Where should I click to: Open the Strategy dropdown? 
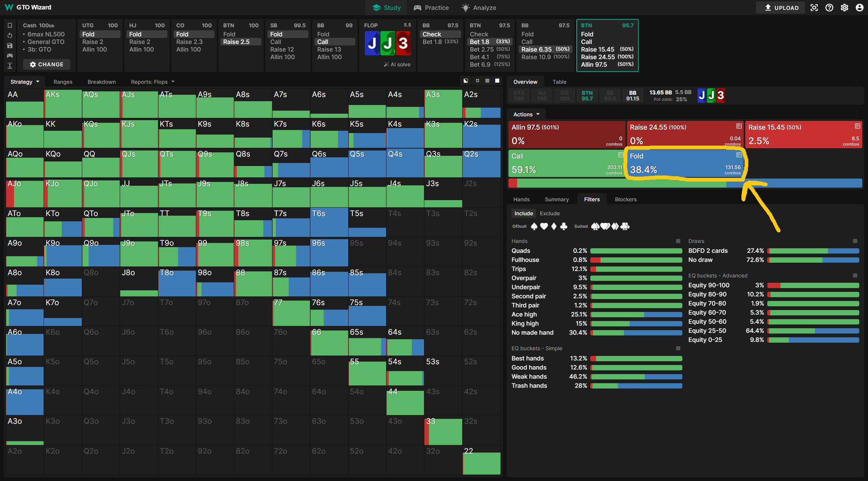tap(25, 82)
